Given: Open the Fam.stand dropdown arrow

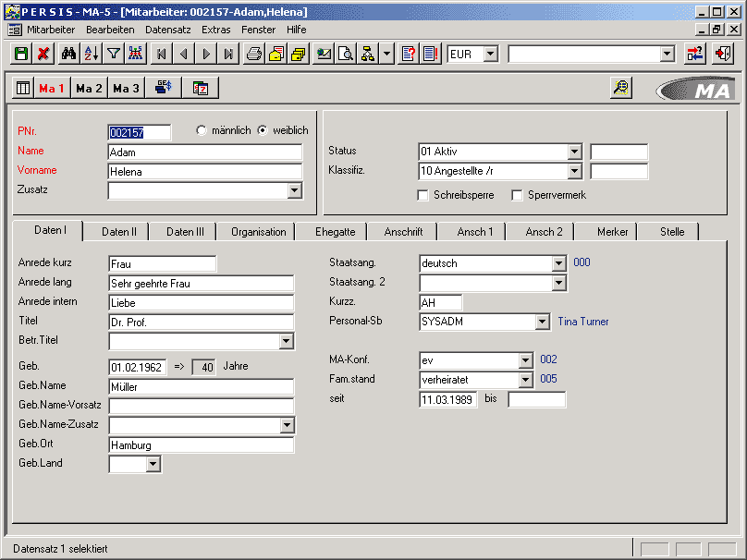Looking at the screenshot, I should (x=525, y=380).
